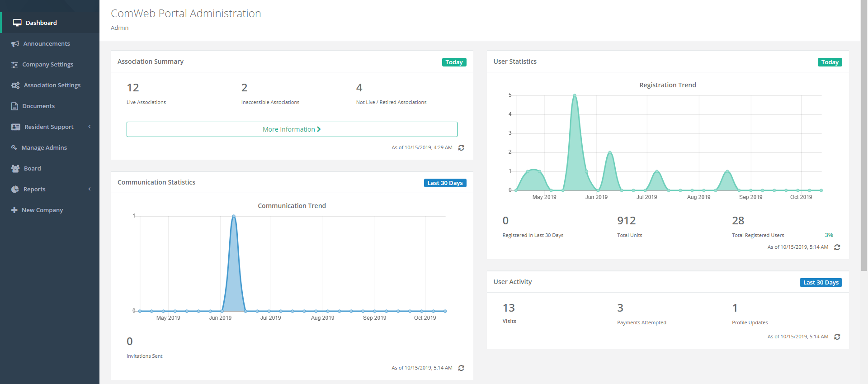Click the page vertical scrollbar
The image size is (868, 384).
pyautogui.click(x=864, y=136)
